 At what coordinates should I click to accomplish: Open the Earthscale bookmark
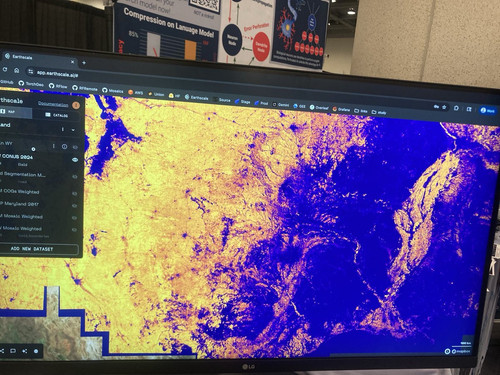point(197,97)
